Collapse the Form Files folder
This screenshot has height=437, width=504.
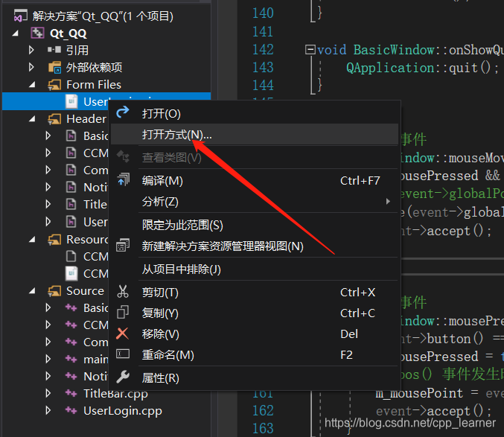point(32,85)
